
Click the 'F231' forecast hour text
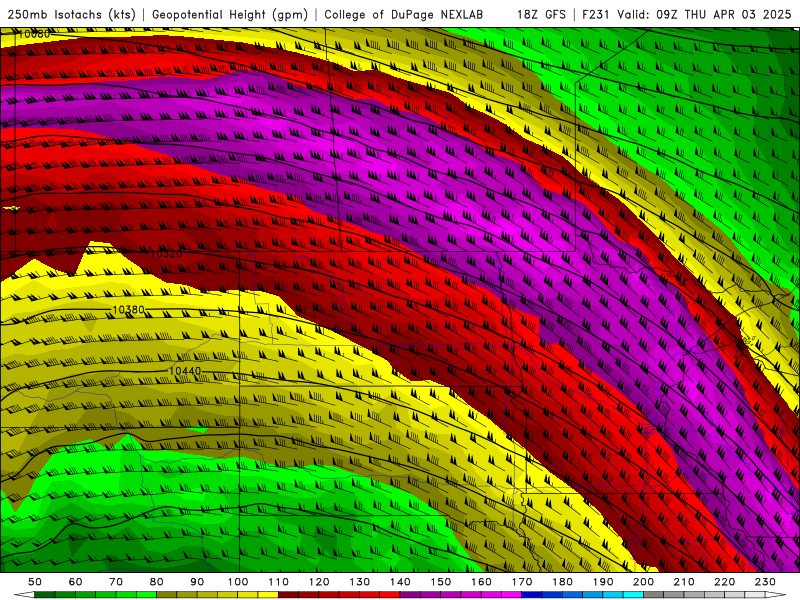pos(596,15)
